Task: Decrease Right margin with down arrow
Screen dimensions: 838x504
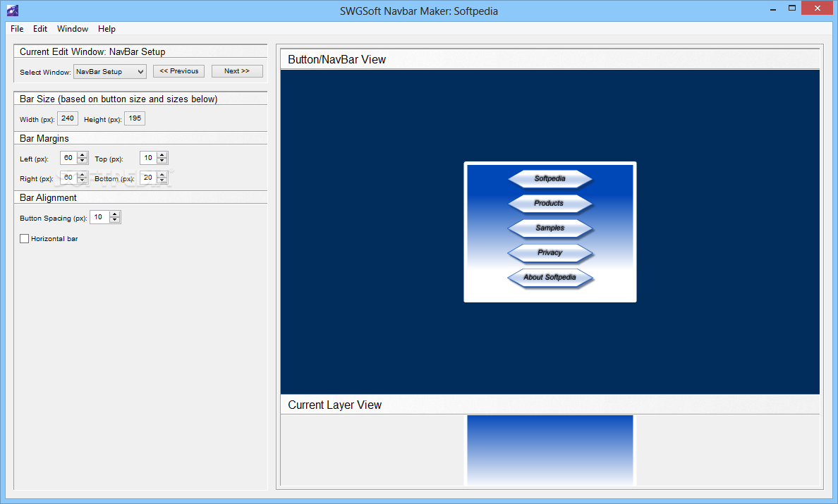Action: 83,180
